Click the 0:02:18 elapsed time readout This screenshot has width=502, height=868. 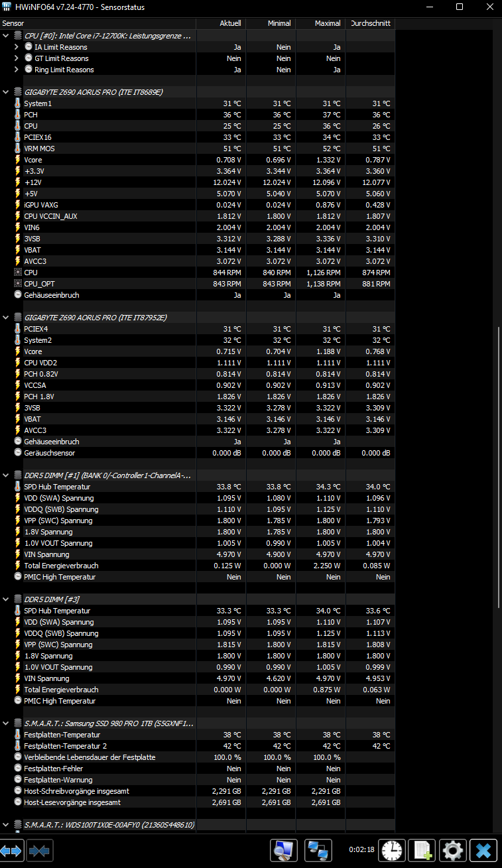[x=362, y=849]
